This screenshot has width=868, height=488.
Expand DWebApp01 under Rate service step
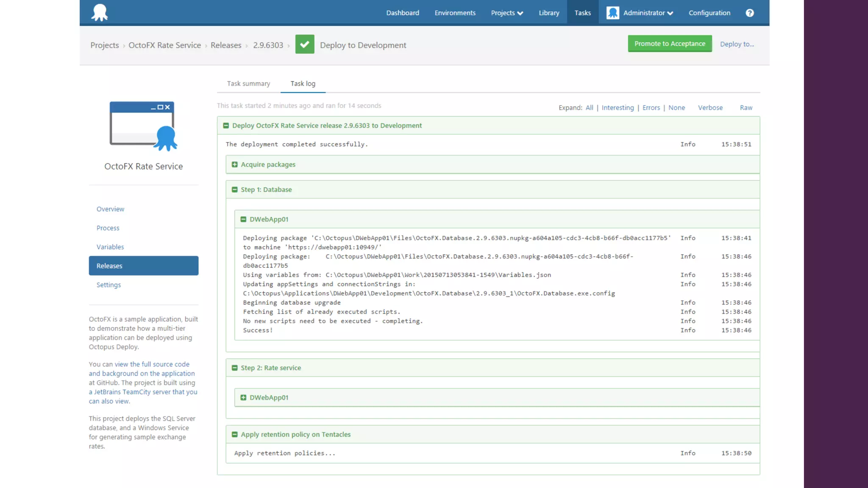tap(243, 397)
